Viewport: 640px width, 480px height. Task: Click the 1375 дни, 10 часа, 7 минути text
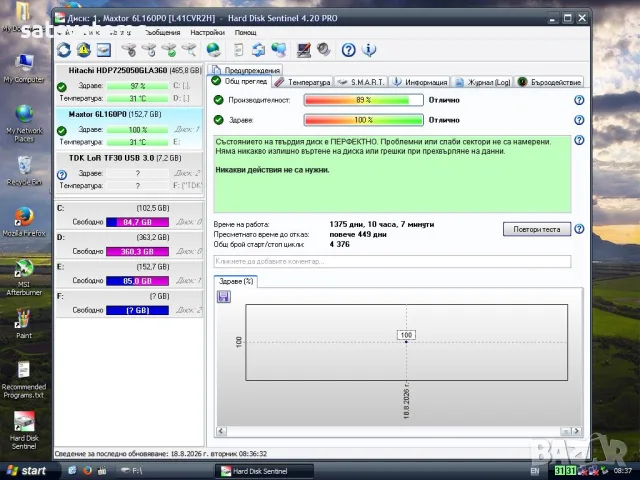pyautogui.click(x=382, y=224)
